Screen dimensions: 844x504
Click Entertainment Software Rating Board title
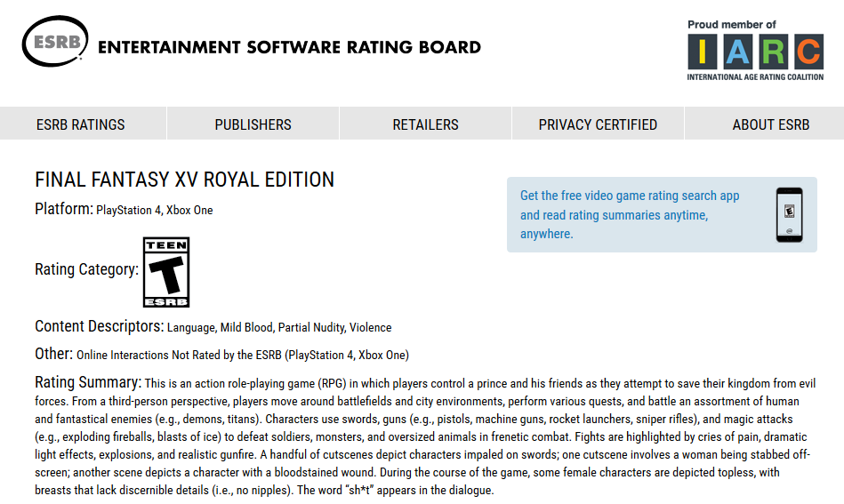[289, 47]
